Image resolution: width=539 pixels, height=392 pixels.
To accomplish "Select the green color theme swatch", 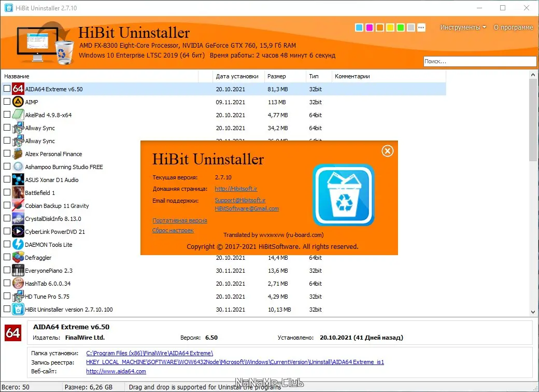I will 401,27.
